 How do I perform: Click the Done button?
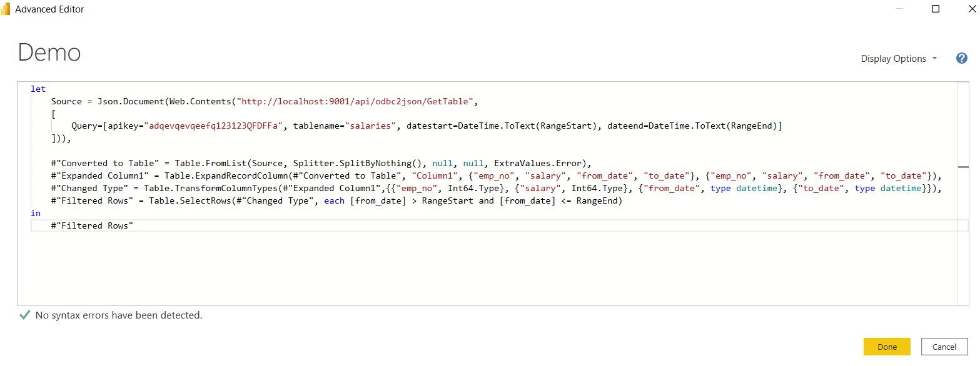(887, 347)
